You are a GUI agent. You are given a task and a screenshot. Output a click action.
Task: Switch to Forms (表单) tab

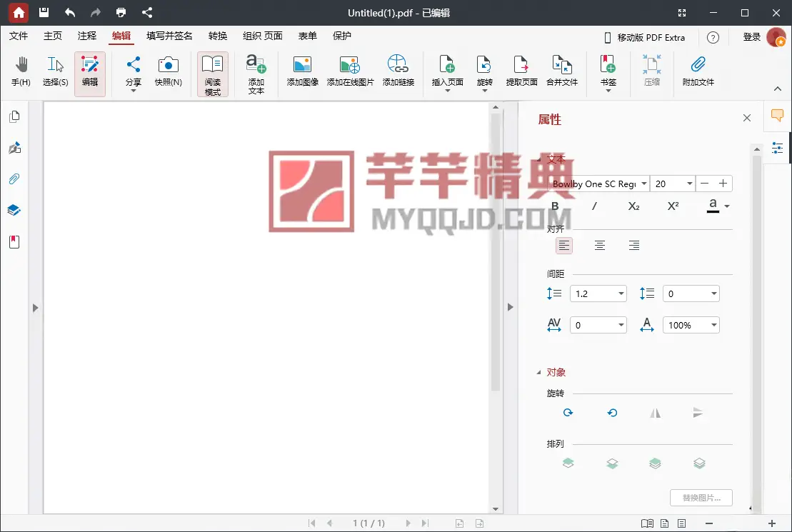pos(308,36)
